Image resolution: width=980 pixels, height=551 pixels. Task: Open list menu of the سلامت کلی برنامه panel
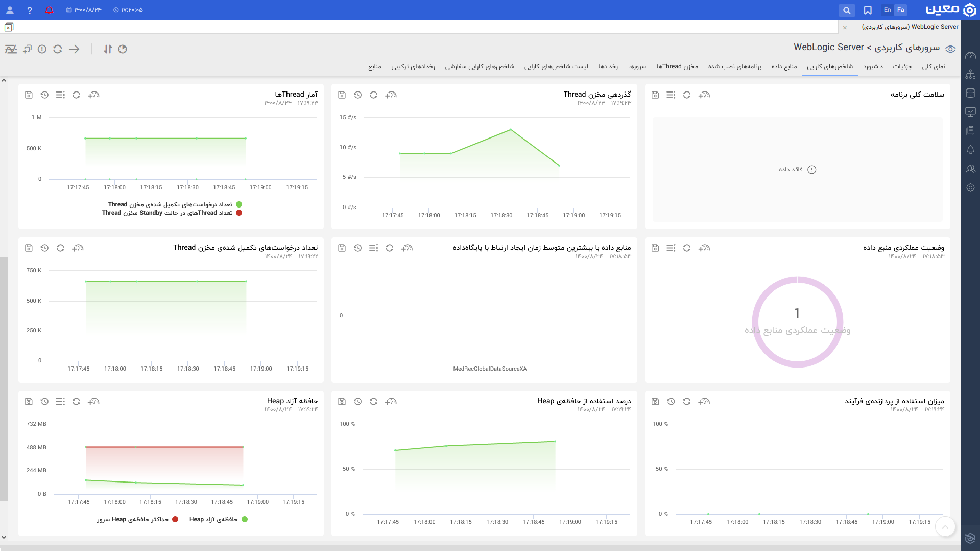pos(671,95)
